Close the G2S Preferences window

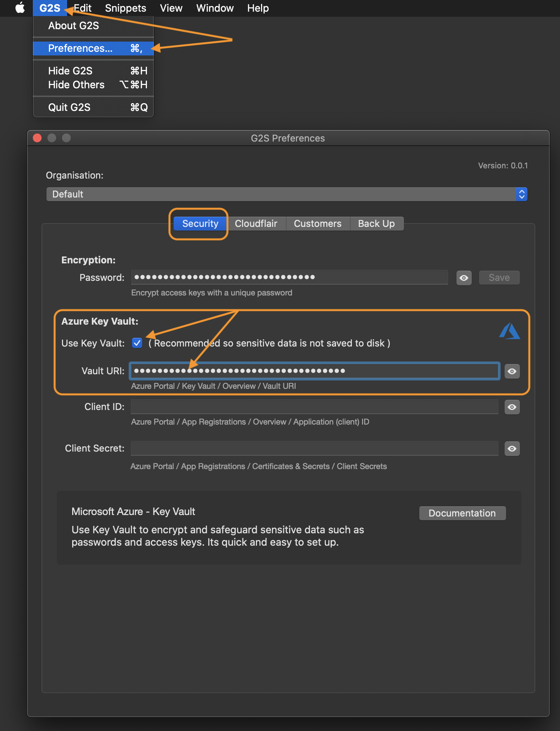coord(37,138)
